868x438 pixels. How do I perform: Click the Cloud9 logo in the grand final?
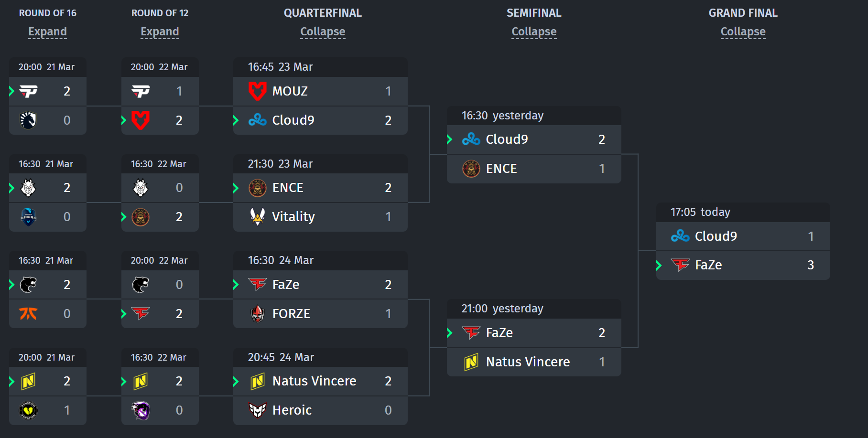point(680,236)
